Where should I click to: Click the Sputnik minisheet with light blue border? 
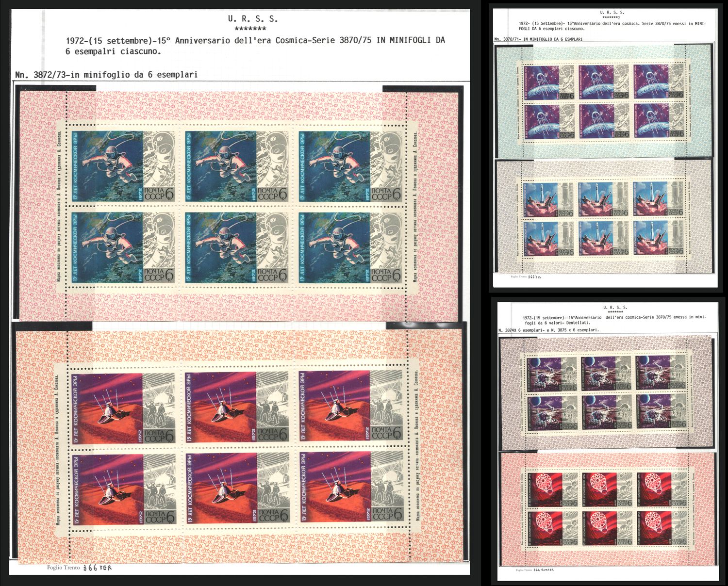coord(604,102)
